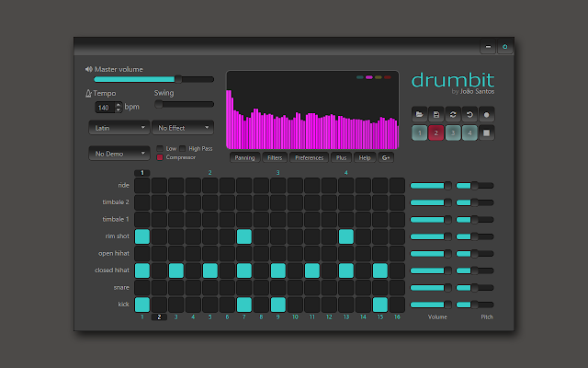Click the master volume speaker icon

[x=88, y=69]
